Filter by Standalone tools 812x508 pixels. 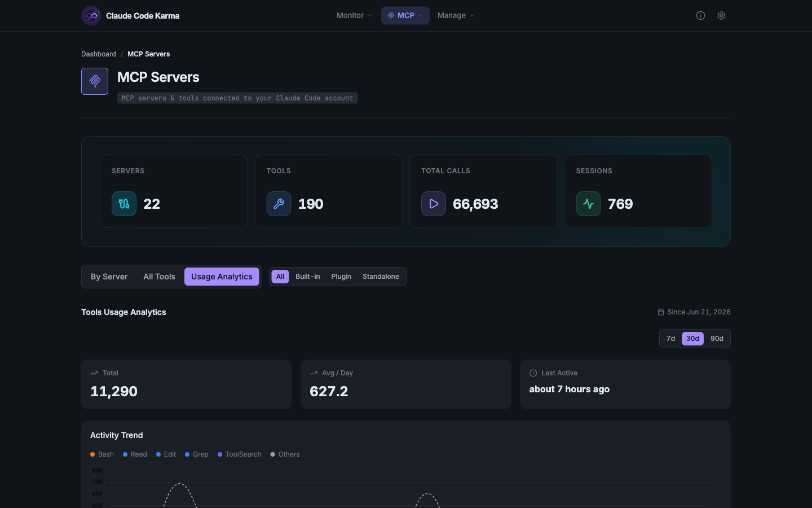[381, 277]
